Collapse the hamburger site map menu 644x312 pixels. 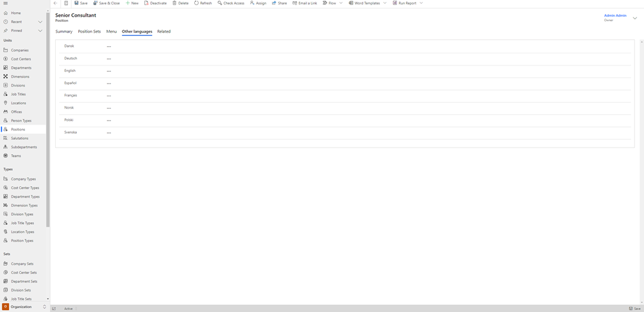[5, 3]
